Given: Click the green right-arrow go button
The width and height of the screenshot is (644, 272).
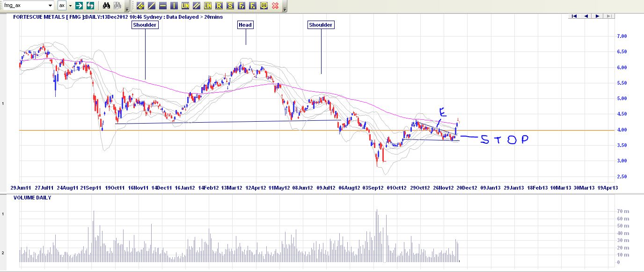Looking at the screenshot, I should pyautogui.click(x=79, y=6).
